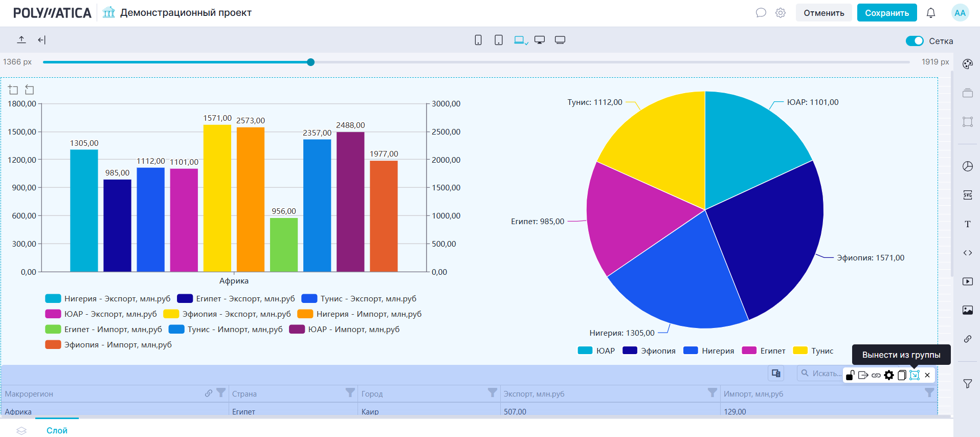Open the filter panel in right sidebar
Viewport: 980px width, 437px height.
(967, 384)
